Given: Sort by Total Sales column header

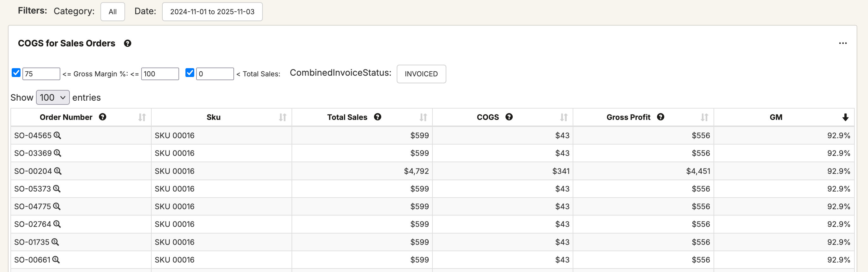Looking at the screenshot, I should click(x=347, y=117).
